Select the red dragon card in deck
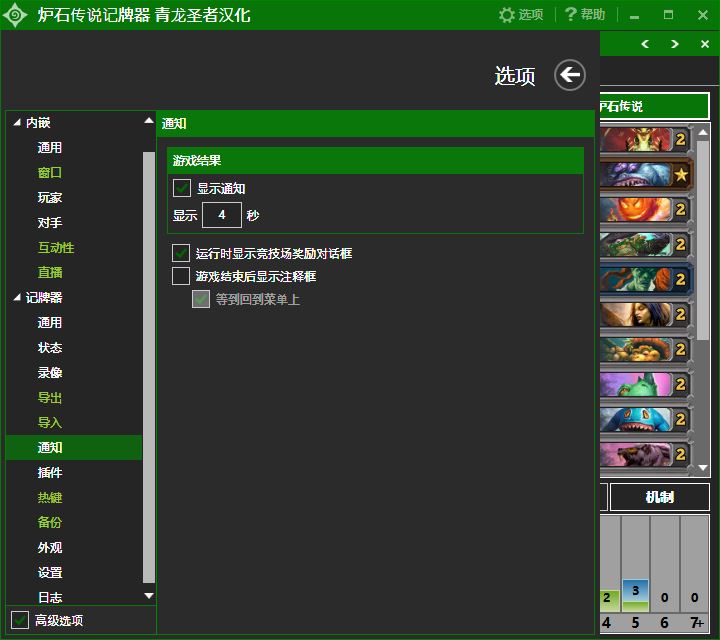720x640 pixels. coord(646,139)
